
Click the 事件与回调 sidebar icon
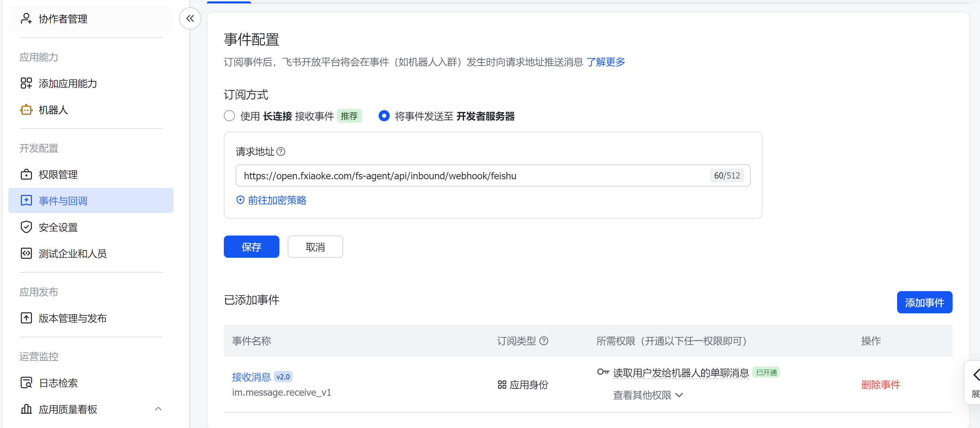coord(26,201)
